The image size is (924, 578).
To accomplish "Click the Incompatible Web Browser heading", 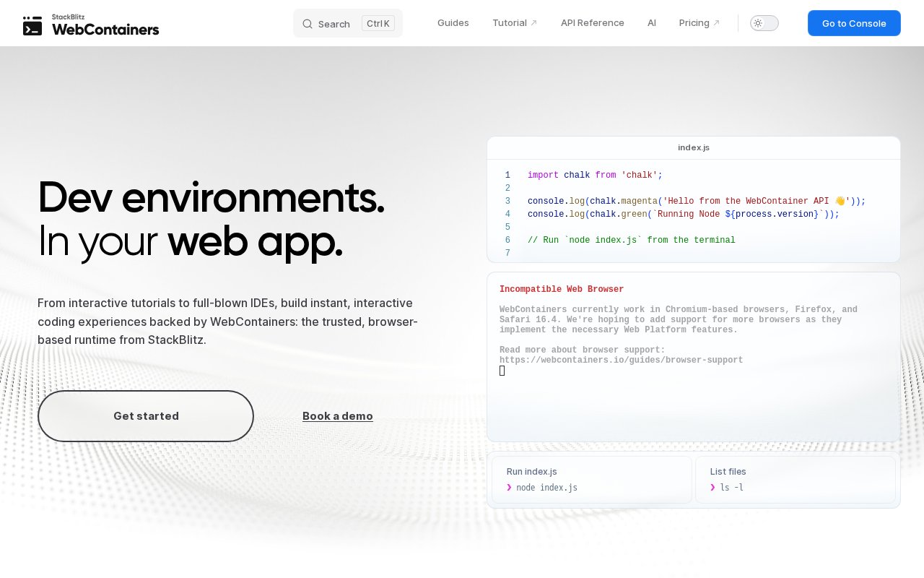I will pos(562,289).
